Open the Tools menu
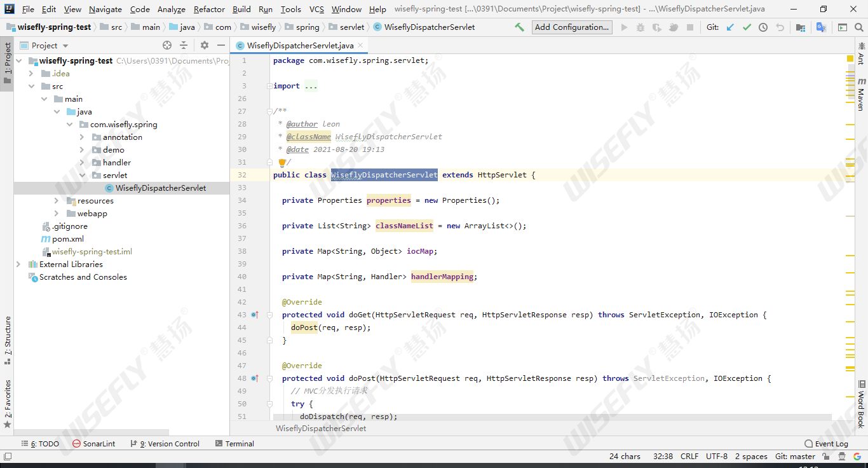The image size is (868, 468). 290,9
